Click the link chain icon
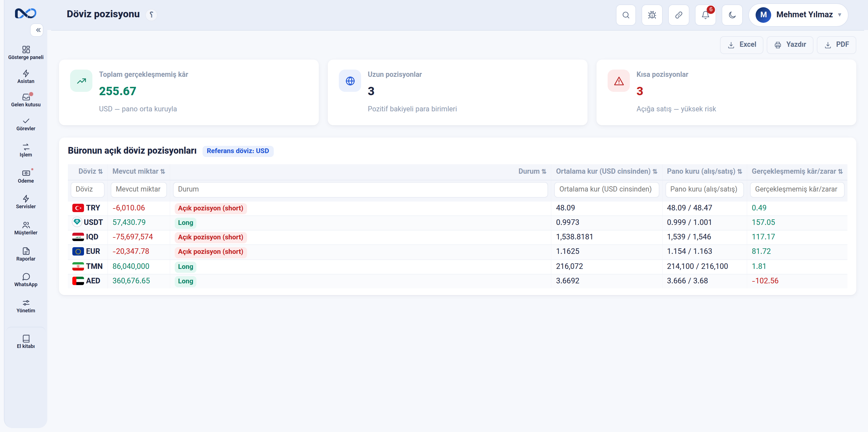This screenshot has height=432, width=868. click(679, 15)
